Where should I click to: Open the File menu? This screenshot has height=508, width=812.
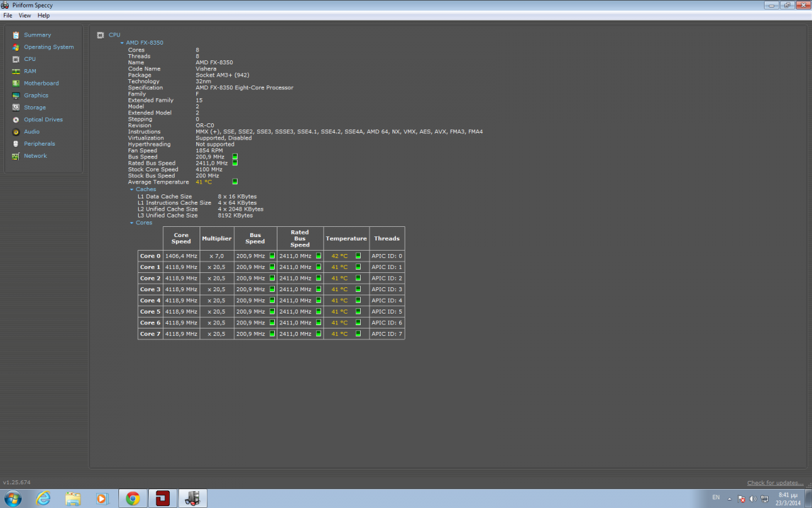click(x=8, y=15)
